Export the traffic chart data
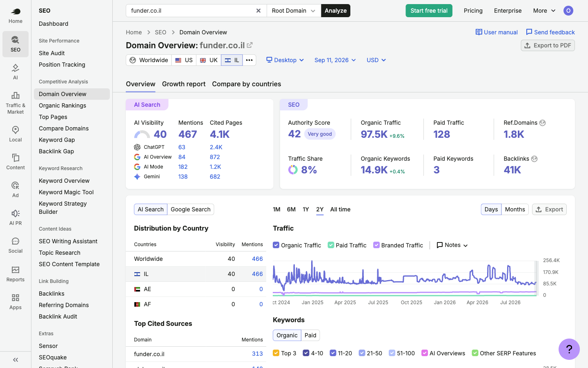 tap(549, 209)
